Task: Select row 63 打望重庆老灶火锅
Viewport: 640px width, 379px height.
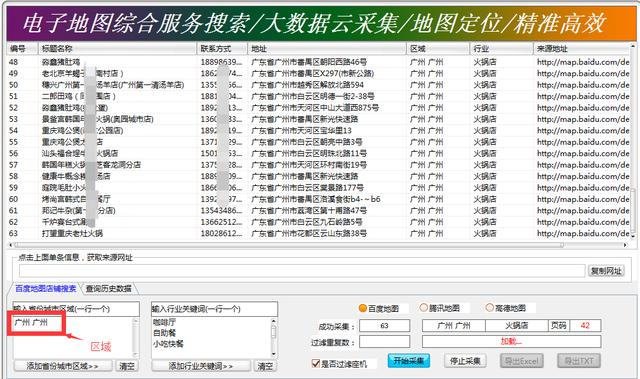Action: pyautogui.click(x=318, y=233)
